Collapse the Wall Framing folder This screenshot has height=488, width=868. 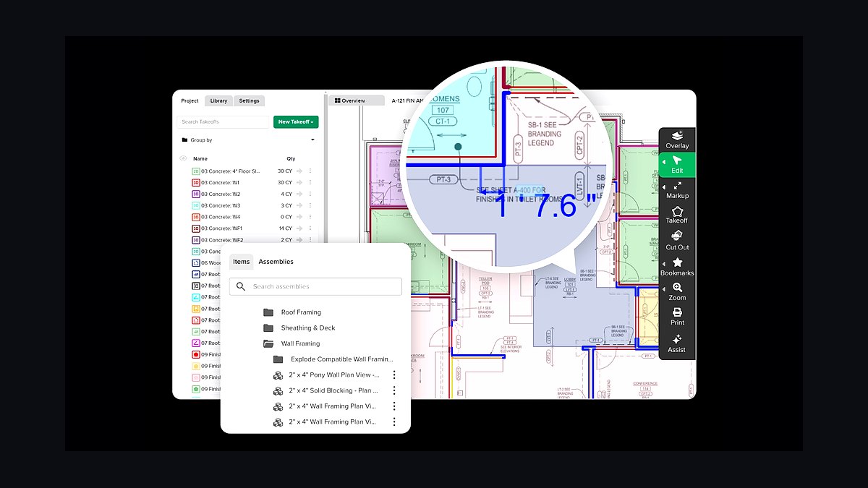268,343
